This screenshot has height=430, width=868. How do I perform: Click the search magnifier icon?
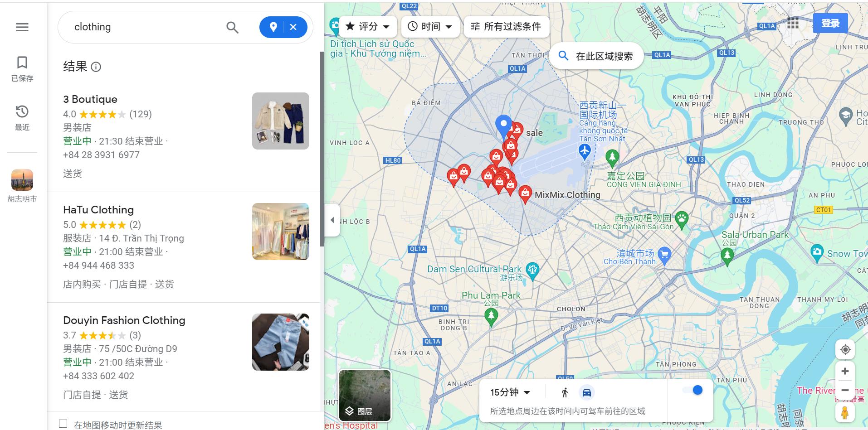[232, 27]
